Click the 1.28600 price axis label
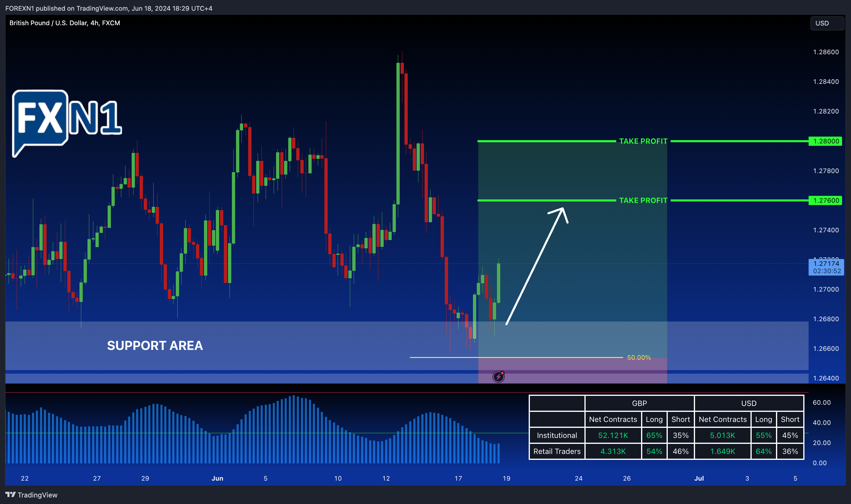 (826, 52)
